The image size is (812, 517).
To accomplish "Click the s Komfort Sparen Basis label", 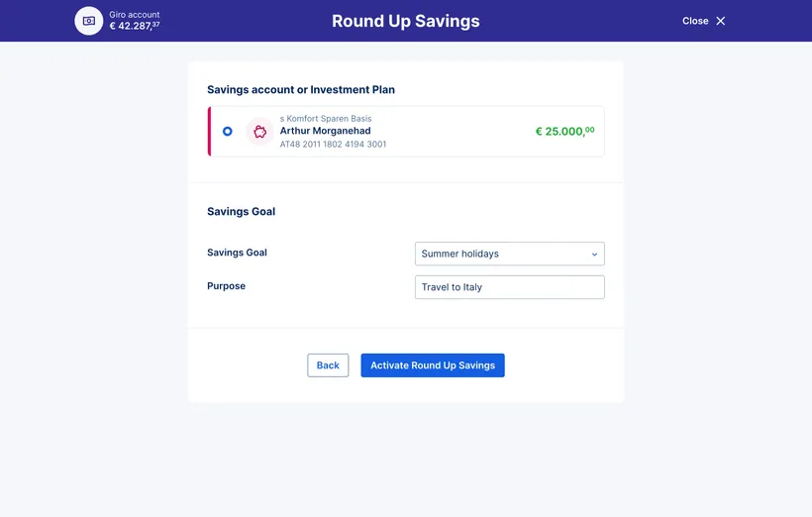I will 326,119.
